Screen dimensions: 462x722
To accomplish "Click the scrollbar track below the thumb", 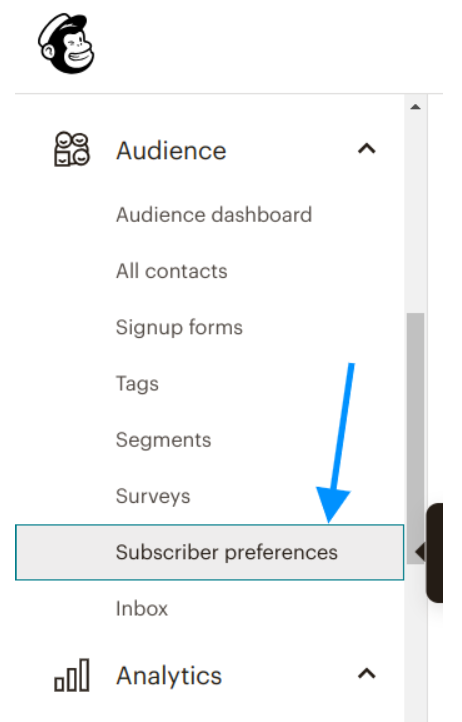I will point(415,645).
